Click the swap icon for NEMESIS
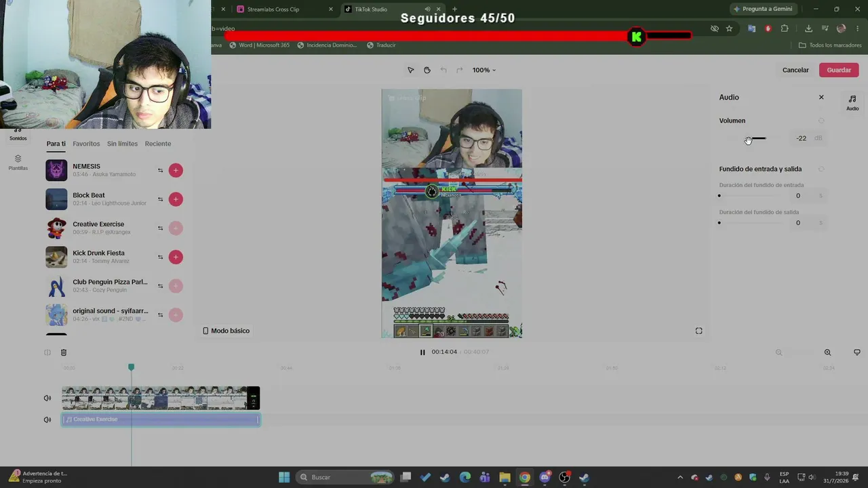868x488 pixels. coord(161,171)
